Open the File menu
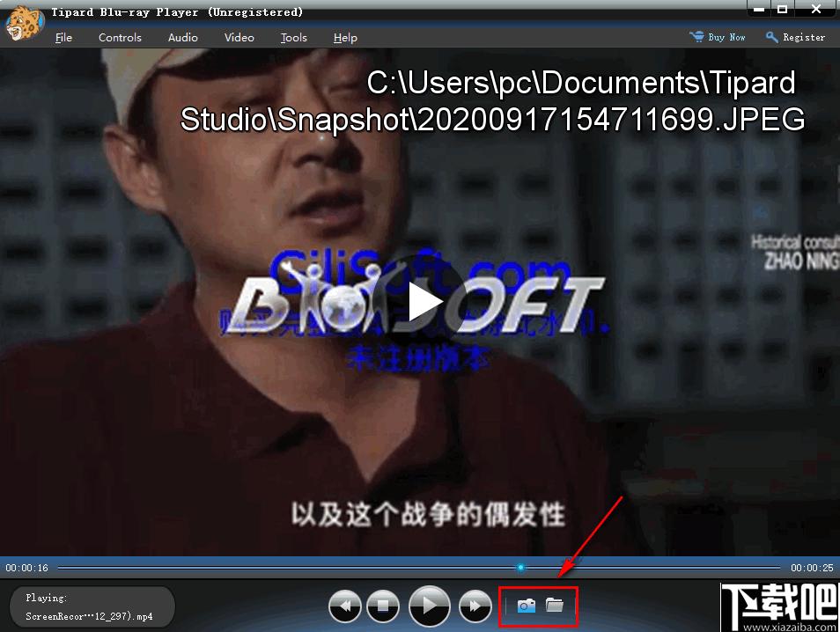 point(63,38)
